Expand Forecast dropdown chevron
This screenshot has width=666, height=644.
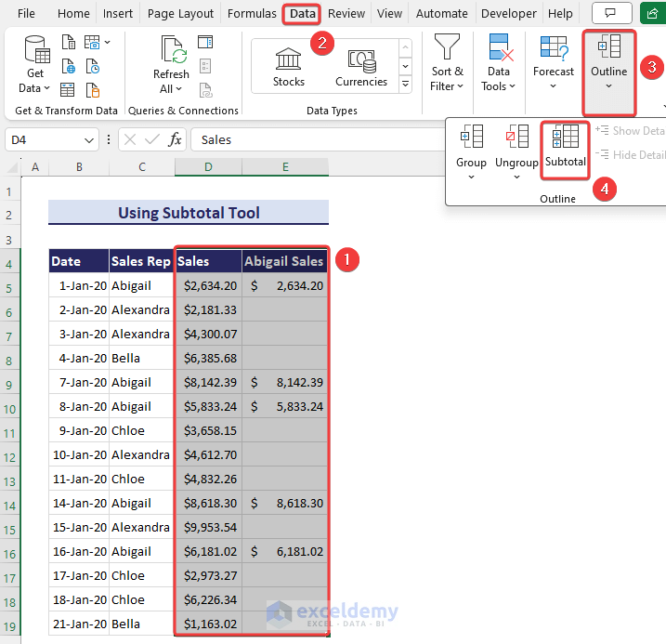pyautogui.click(x=553, y=85)
